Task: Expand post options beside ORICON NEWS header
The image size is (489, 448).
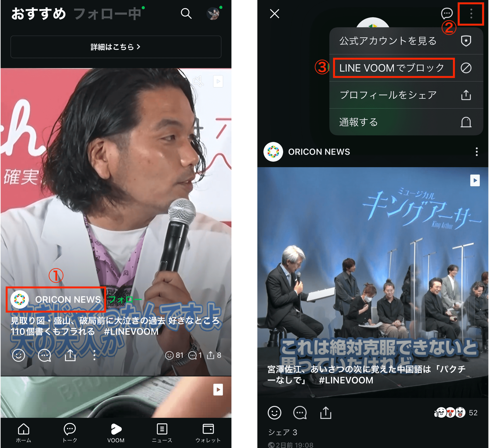Action: tap(476, 152)
